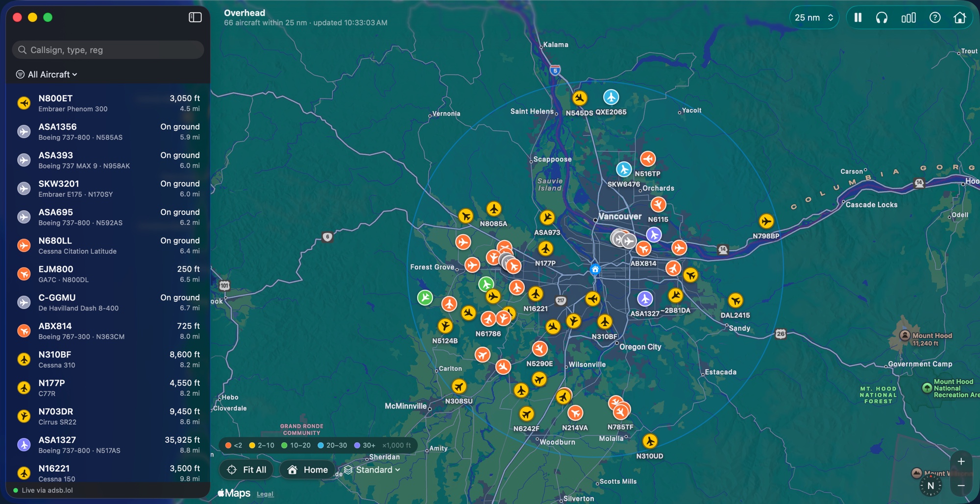Open the headphones audio icon
Viewport: 980px width, 504px height.
coord(882,18)
